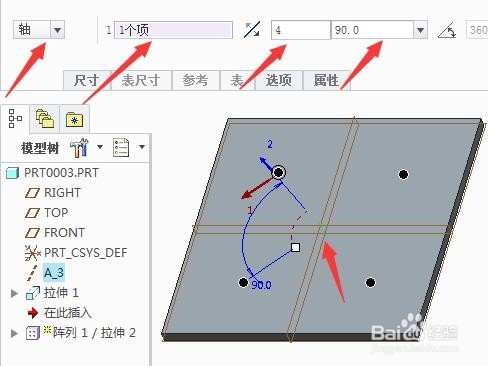Open the 表尺寸 tab
The image size is (488, 366).
click(x=141, y=80)
